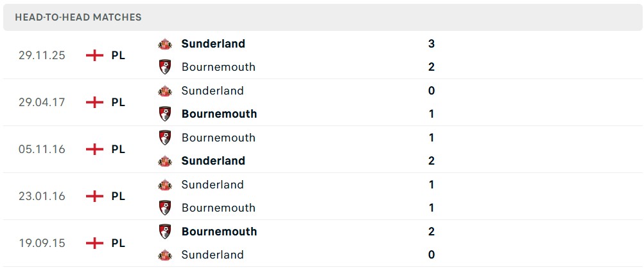This screenshot has height=274, width=644.
Task: Click Bournemouth crest in 23.01.16 match
Action: point(165,208)
